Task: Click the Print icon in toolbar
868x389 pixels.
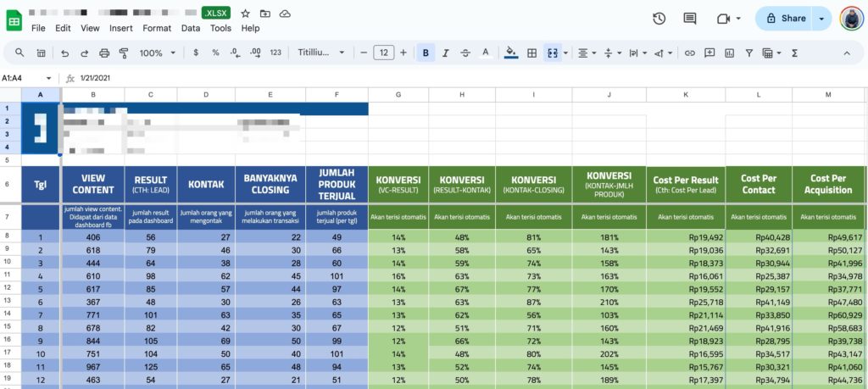Action: tap(104, 53)
